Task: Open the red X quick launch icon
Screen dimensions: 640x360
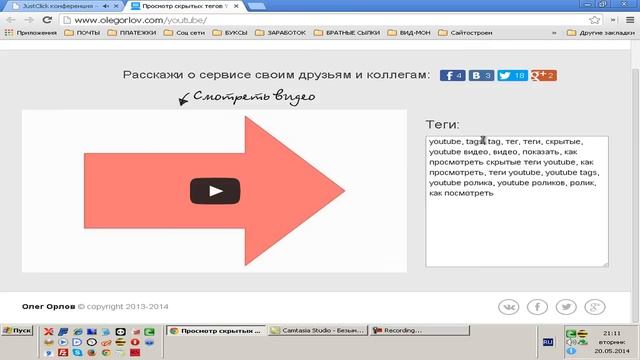Action: tap(49, 331)
